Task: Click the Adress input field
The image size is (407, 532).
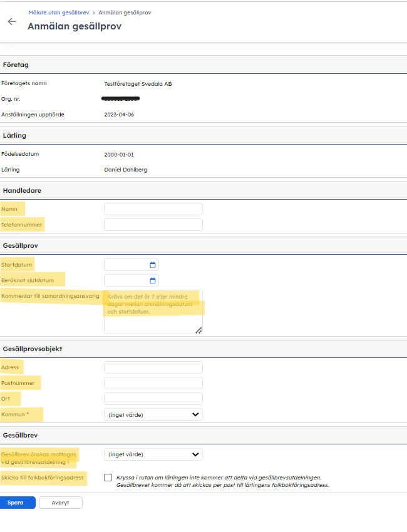Action: click(153, 367)
